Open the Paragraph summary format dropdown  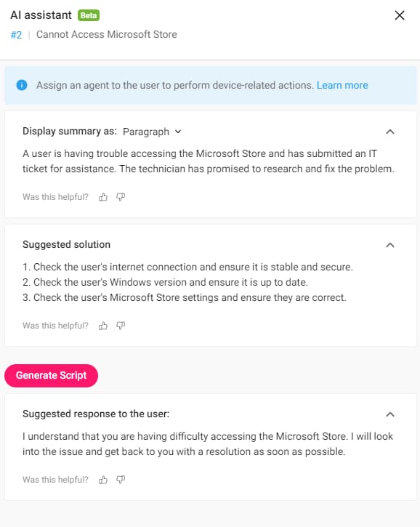point(152,132)
